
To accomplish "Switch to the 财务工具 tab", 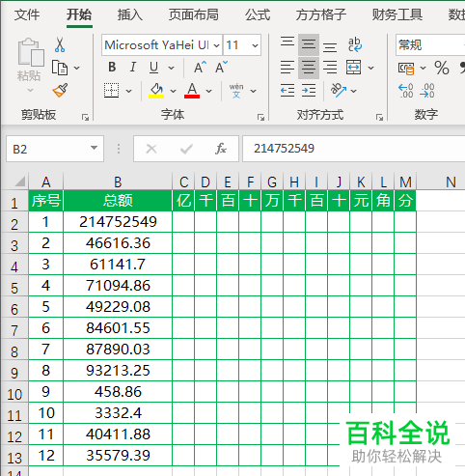I will pyautogui.click(x=397, y=14).
